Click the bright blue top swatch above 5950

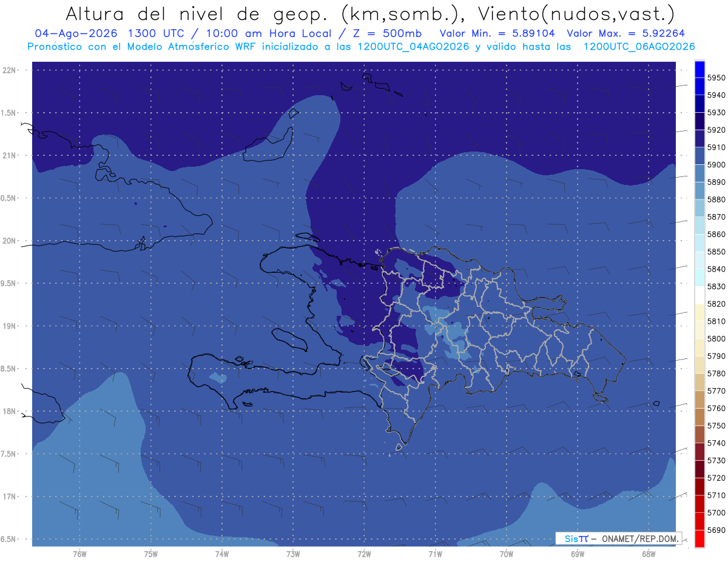pos(699,69)
